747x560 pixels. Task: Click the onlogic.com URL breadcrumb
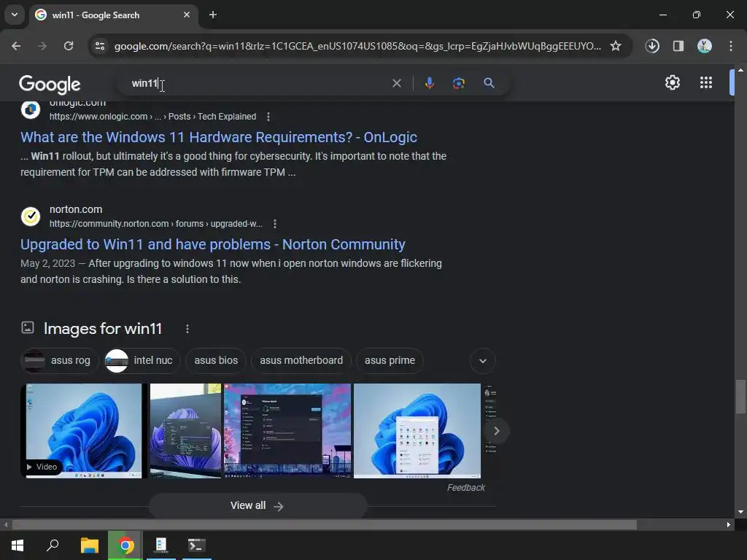[153, 117]
